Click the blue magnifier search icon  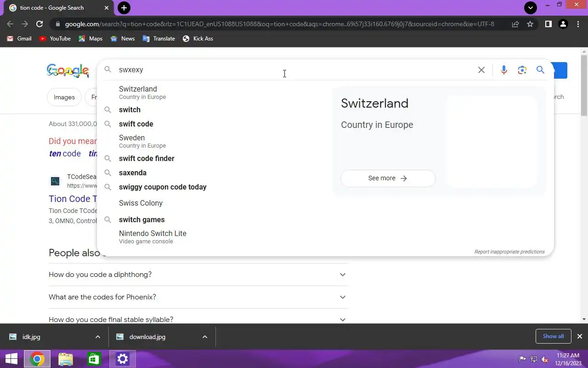540,70
